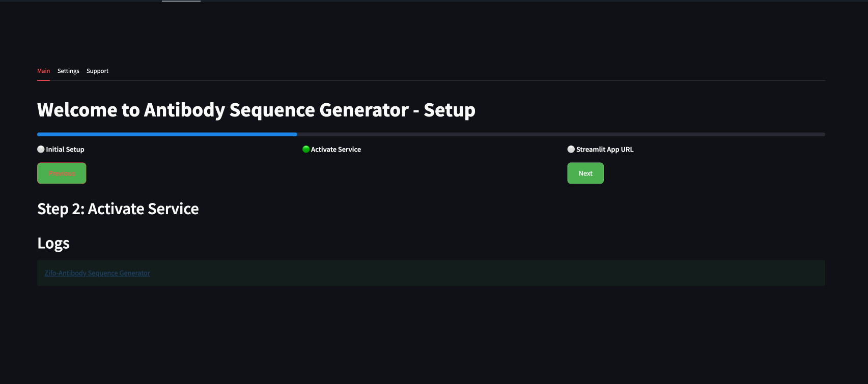
Task: Click the Next button
Action: [x=585, y=173]
